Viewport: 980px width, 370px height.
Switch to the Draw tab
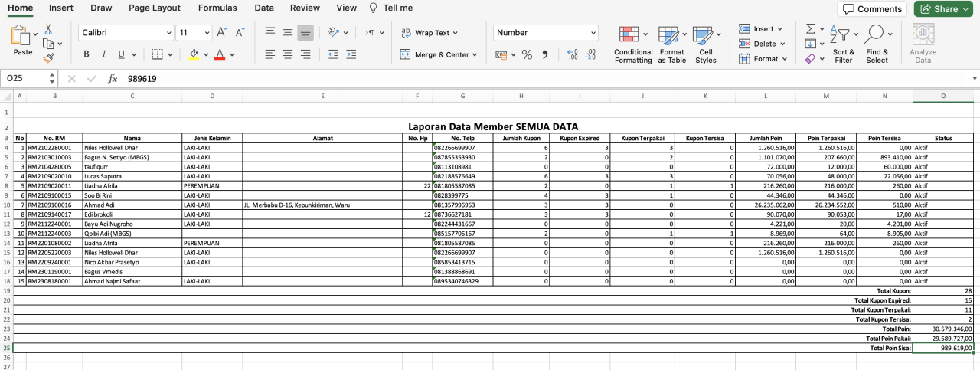tap(101, 8)
